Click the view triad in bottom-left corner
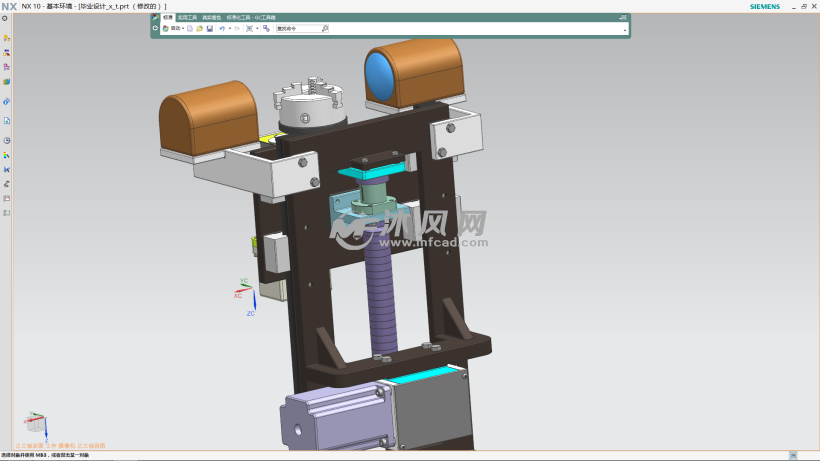 click(x=35, y=424)
